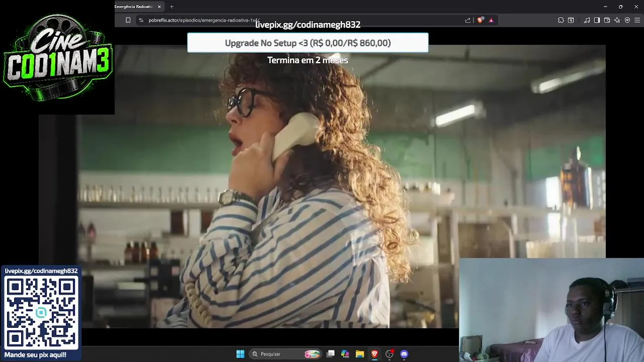Open OBS Studio from the taskbar
The image size is (644, 362).
[x=389, y=354]
